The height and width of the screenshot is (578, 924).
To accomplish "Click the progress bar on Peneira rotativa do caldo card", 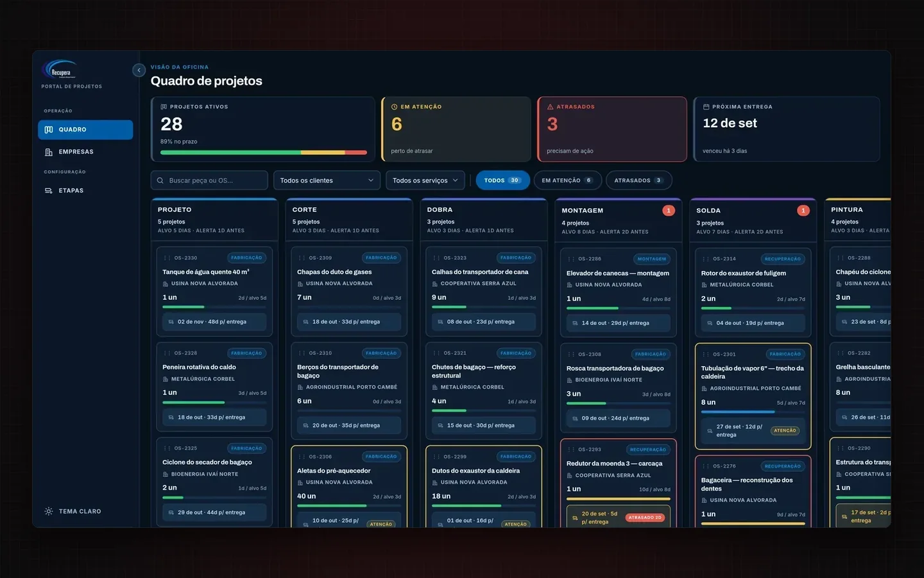I will [x=214, y=403].
